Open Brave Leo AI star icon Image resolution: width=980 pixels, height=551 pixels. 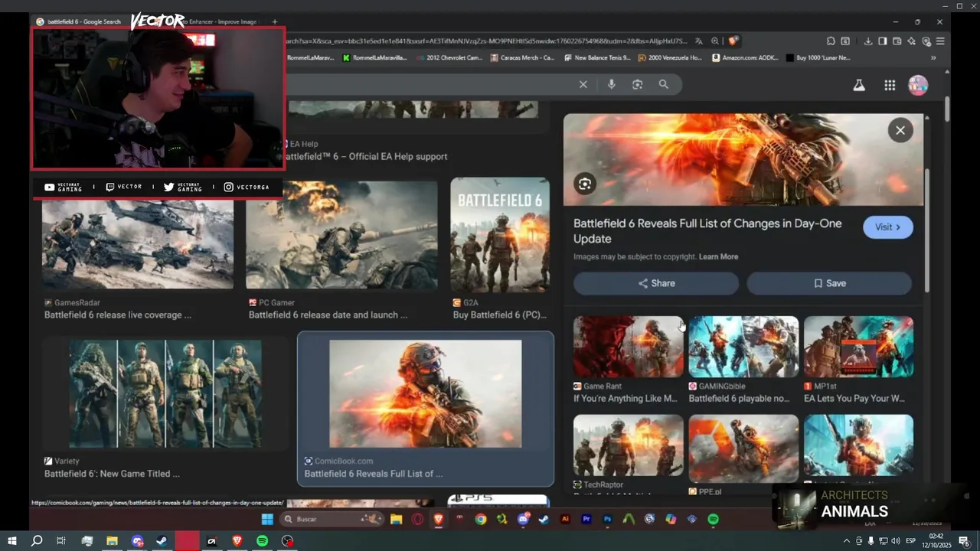tap(912, 41)
